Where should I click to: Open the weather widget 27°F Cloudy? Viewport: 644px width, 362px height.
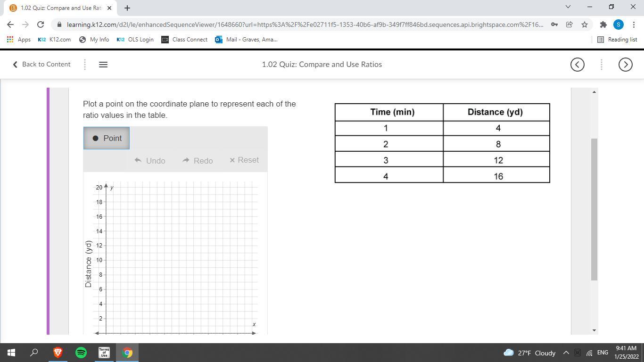tap(529, 353)
